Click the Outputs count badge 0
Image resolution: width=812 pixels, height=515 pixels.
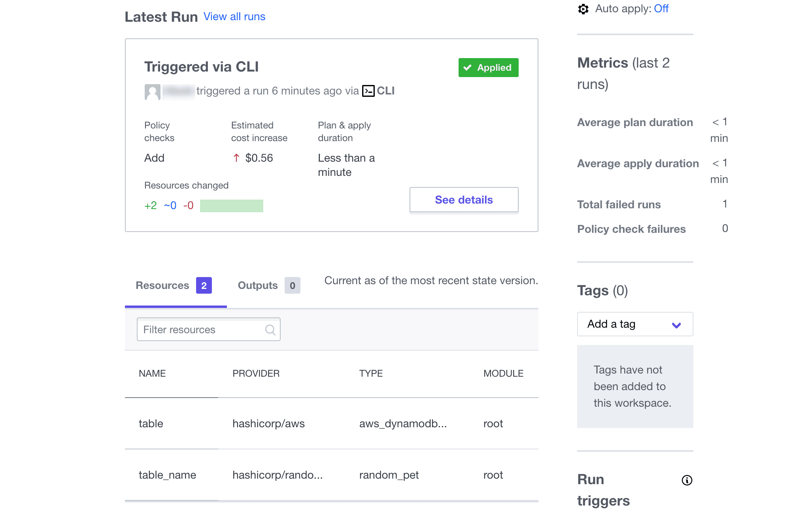click(x=293, y=285)
